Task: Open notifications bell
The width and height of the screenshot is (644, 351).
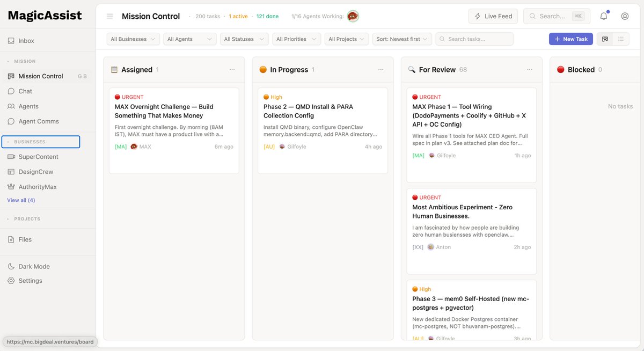Action: pos(604,16)
